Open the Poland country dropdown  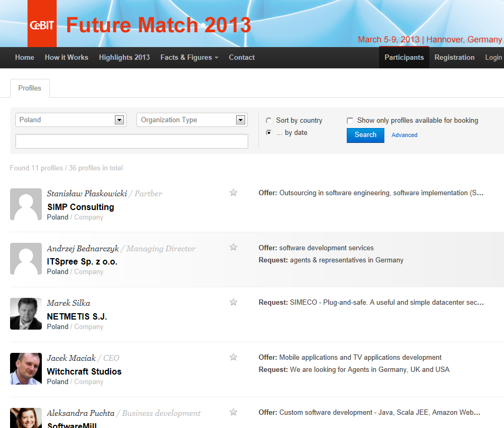tap(71, 120)
